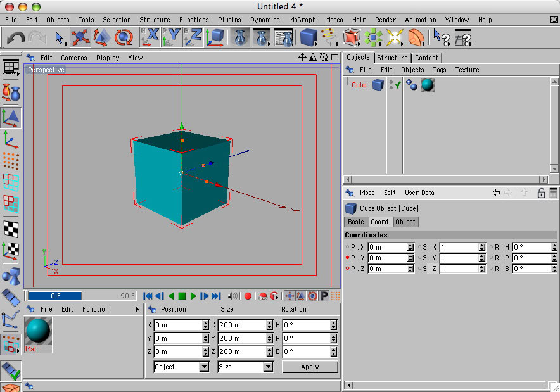Open the Size mode dropdown
This screenshot has height=392, width=560.
[x=245, y=367]
